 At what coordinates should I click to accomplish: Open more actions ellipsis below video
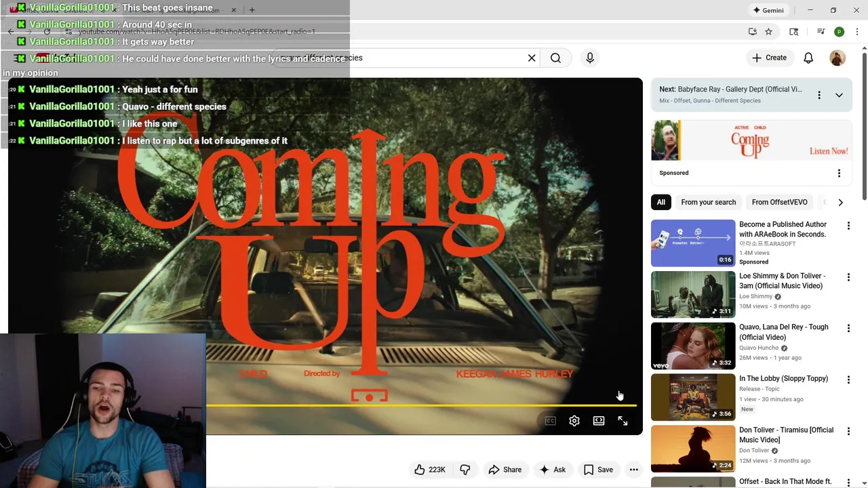pyautogui.click(x=633, y=470)
